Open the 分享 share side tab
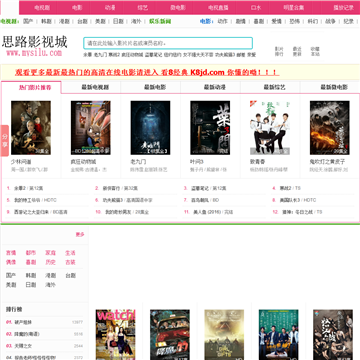 coord(4,141)
